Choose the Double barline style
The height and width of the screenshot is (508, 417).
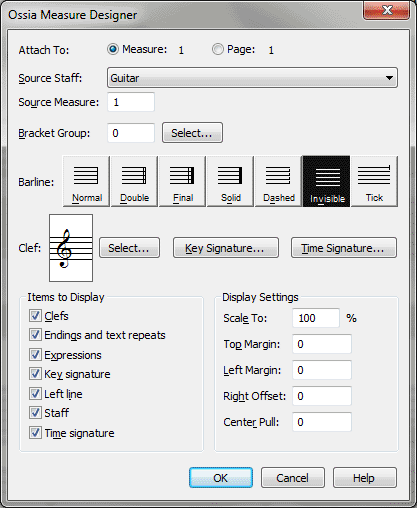click(x=134, y=181)
